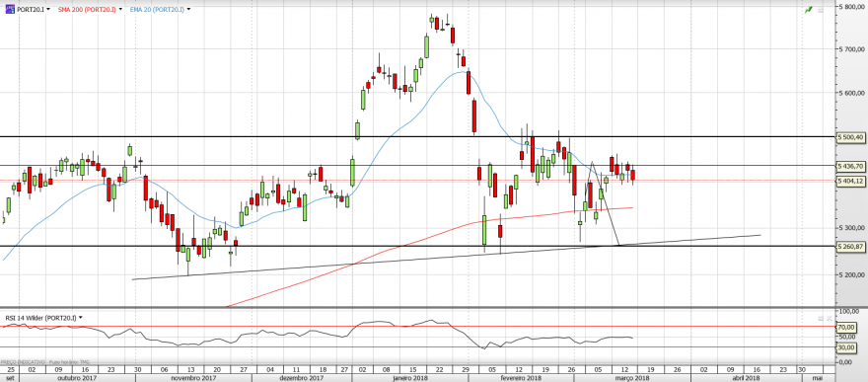
Task: Click the 5 300,00 price axis label
Action: (x=852, y=228)
